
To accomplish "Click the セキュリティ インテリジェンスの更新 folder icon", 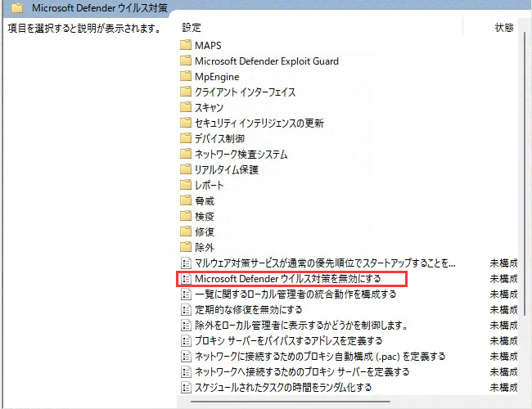I will (x=186, y=123).
